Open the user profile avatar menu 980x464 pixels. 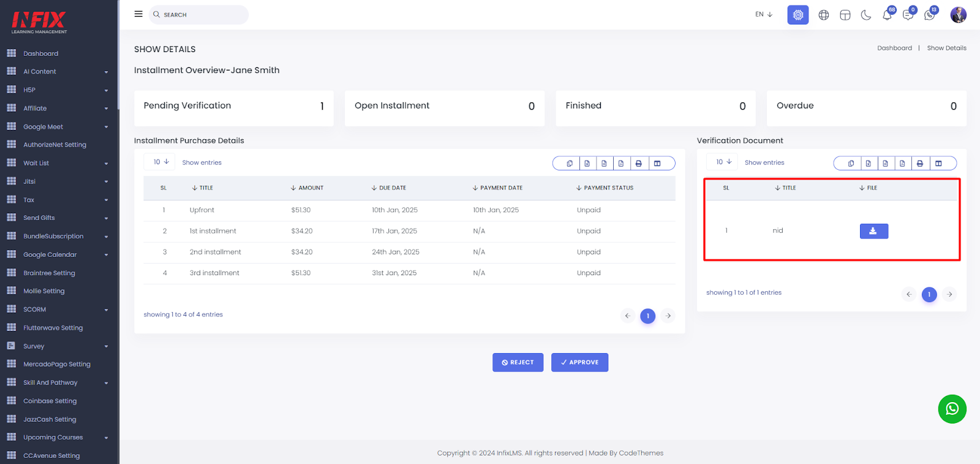959,15
